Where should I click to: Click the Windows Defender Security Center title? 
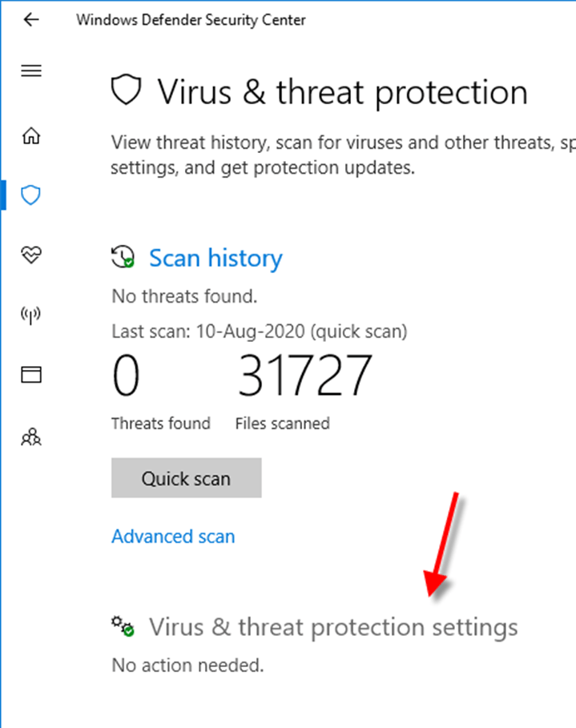coord(191,20)
